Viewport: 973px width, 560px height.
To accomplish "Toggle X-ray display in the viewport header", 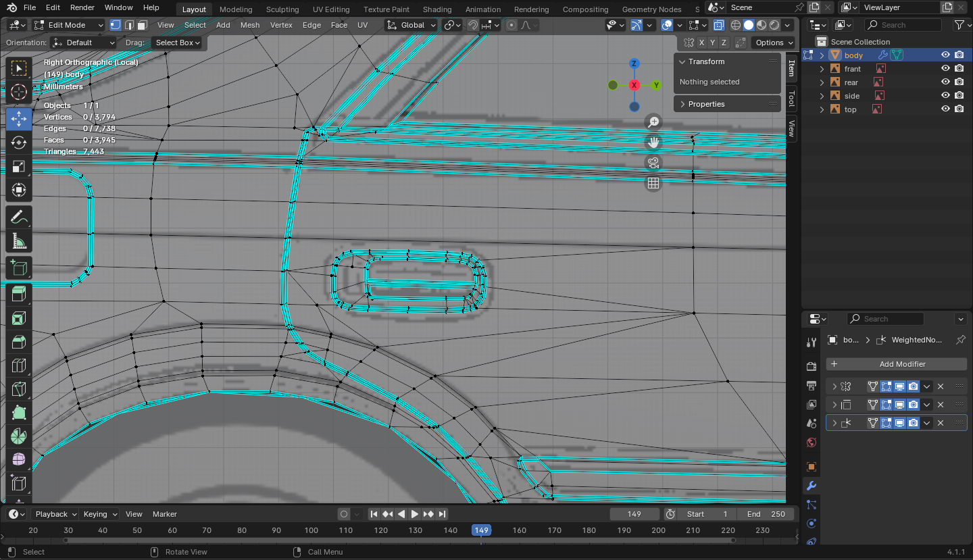I will [718, 25].
